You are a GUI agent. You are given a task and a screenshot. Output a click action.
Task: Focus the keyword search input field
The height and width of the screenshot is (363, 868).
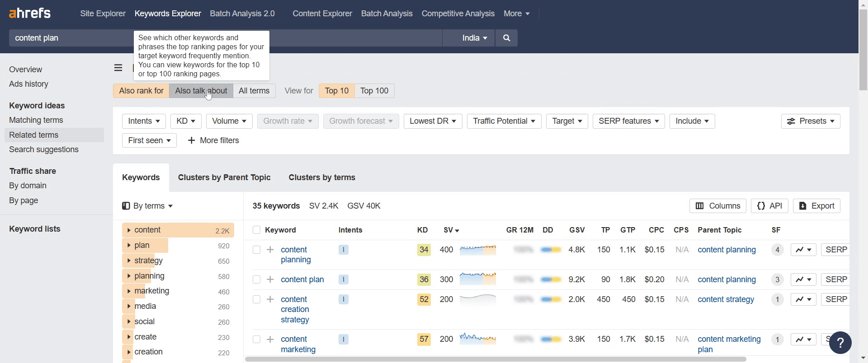pyautogui.click(x=225, y=38)
